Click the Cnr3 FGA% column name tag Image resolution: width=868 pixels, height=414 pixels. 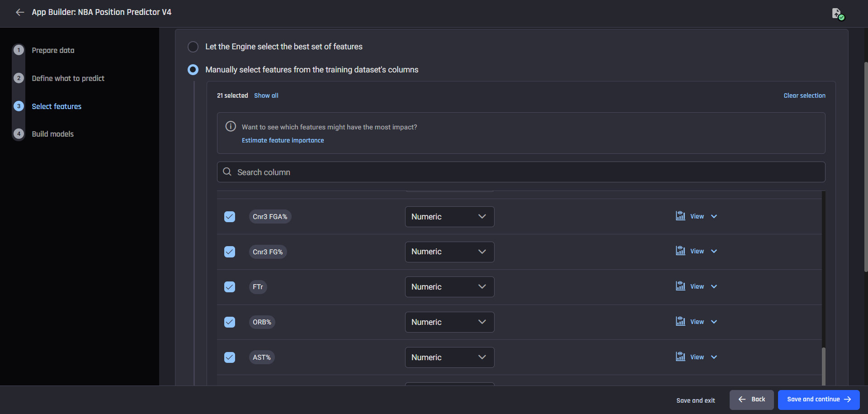click(270, 217)
